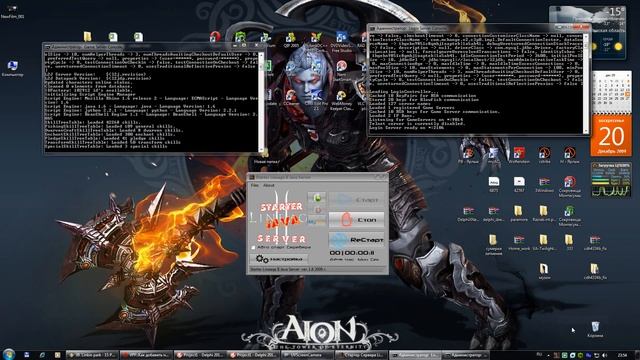Click the 00:00:00 uptime timer display
The image size is (640, 360).
(352, 253)
